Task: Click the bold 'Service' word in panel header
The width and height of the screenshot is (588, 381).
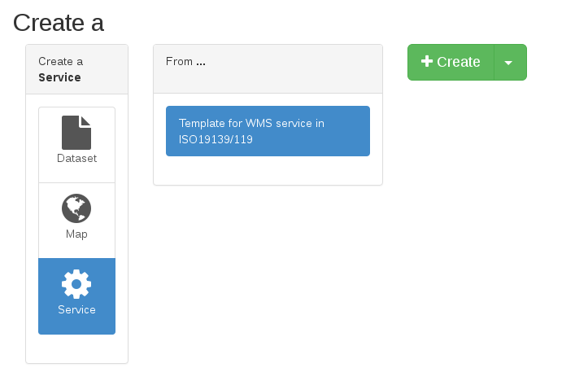Action: coord(59,78)
